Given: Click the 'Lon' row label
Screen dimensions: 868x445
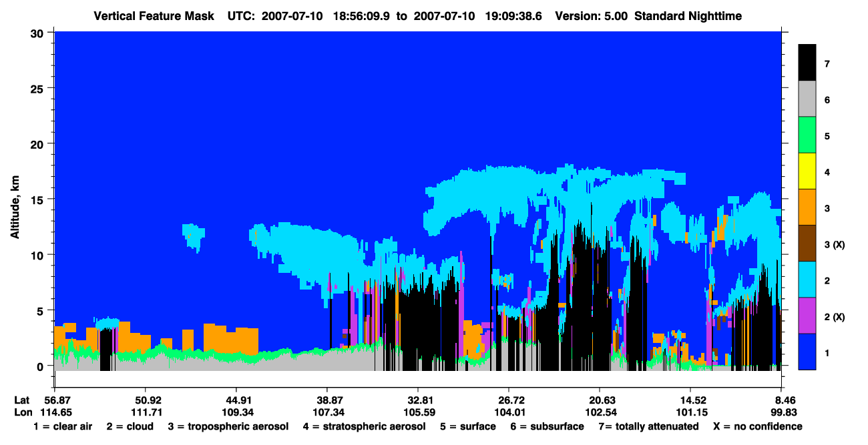Looking at the screenshot, I should click(23, 412).
